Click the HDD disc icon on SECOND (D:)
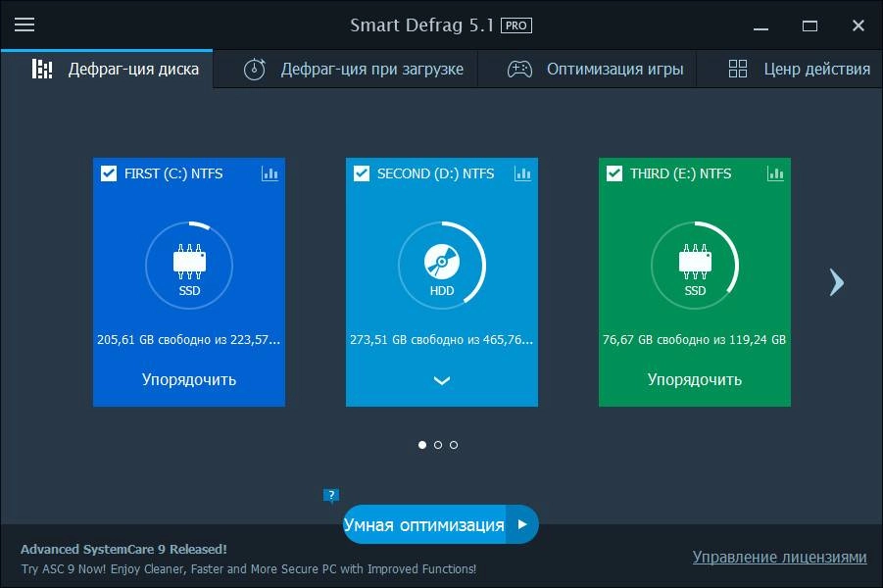The width and height of the screenshot is (883, 588). tap(442, 262)
